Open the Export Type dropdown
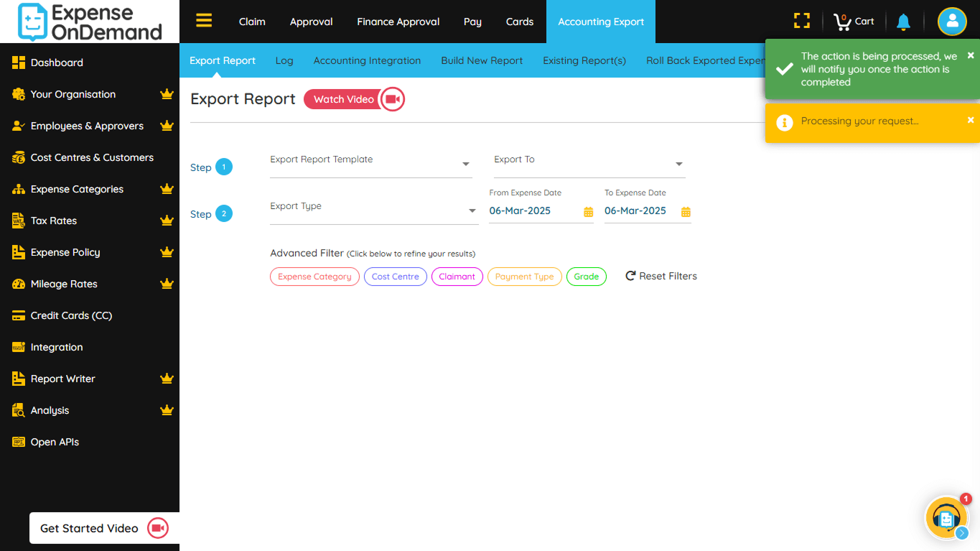This screenshot has width=980, height=551. click(x=374, y=210)
